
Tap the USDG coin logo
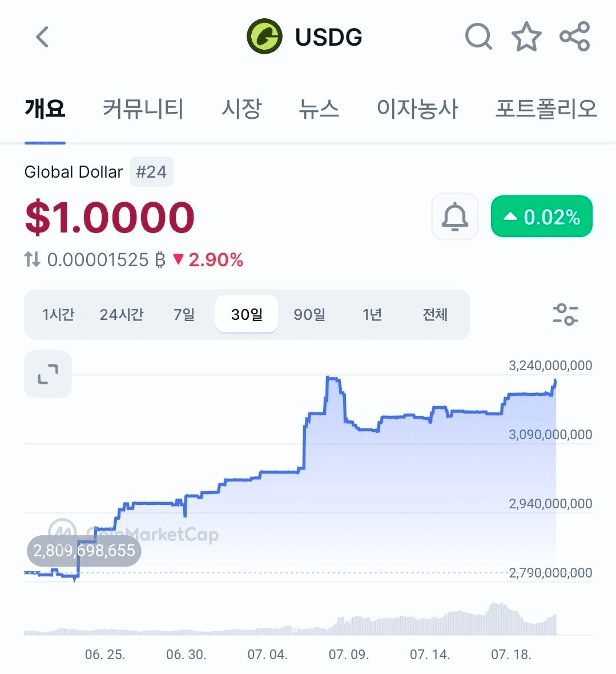click(264, 37)
